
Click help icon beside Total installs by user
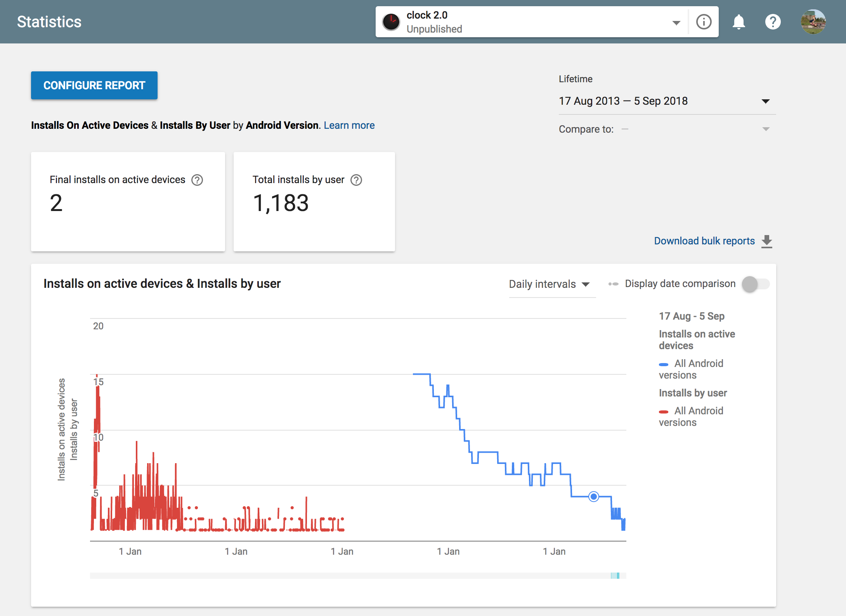[356, 180]
